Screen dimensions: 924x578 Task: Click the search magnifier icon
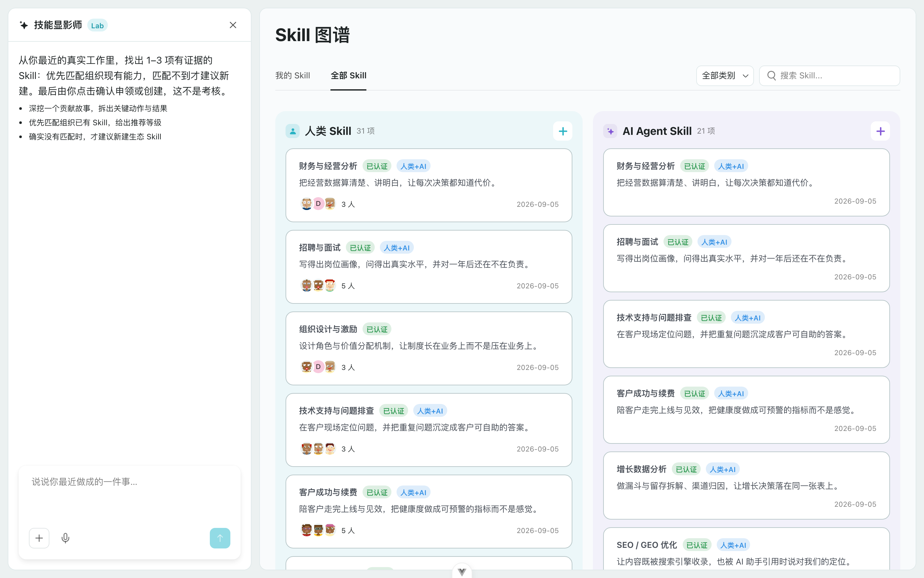tap(771, 76)
